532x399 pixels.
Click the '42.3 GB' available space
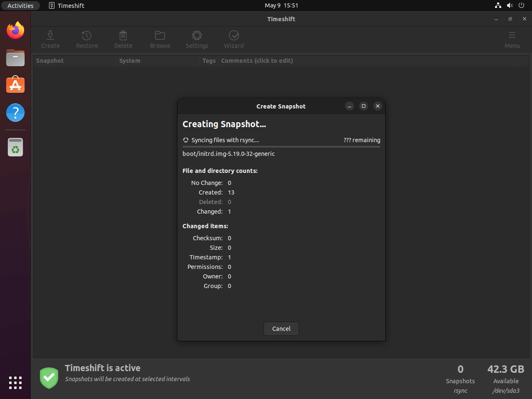[x=506, y=369]
